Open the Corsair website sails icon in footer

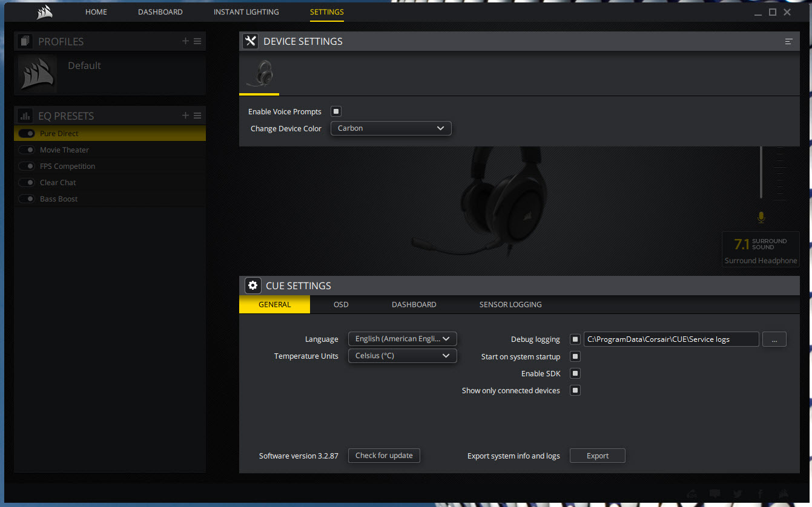[784, 494]
